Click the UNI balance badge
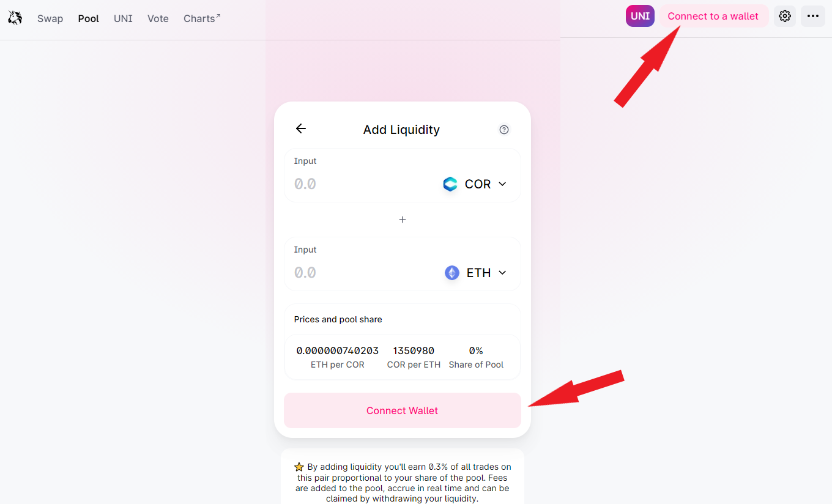Image resolution: width=832 pixels, height=504 pixels. (640, 15)
